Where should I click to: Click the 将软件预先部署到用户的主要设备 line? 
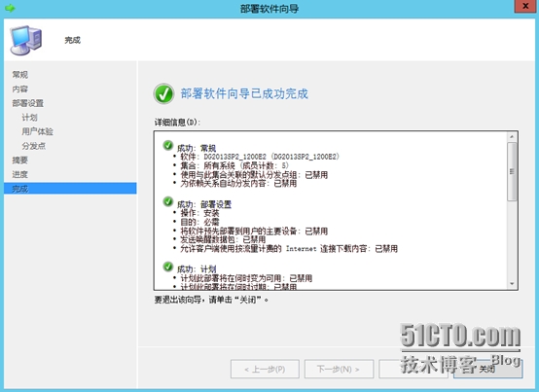254,231
